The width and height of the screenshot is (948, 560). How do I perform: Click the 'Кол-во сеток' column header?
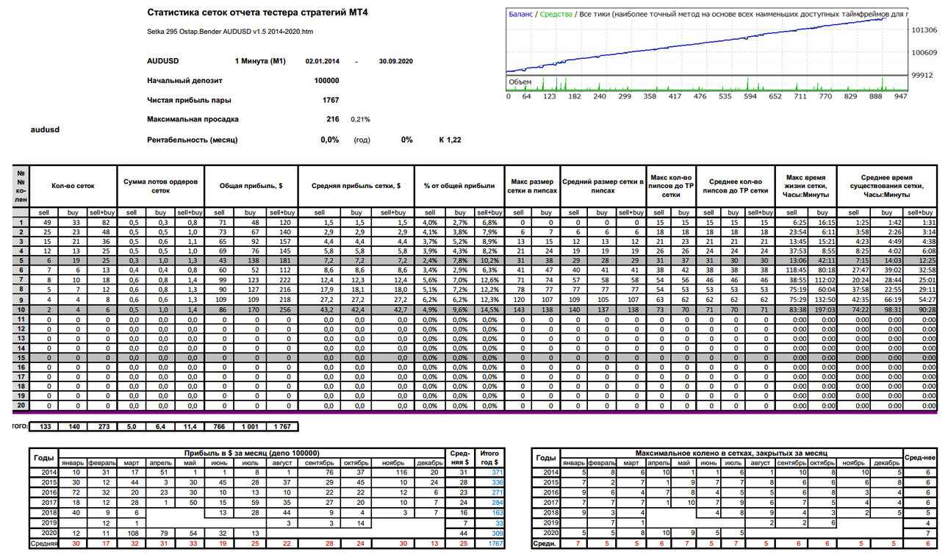pos(73,186)
